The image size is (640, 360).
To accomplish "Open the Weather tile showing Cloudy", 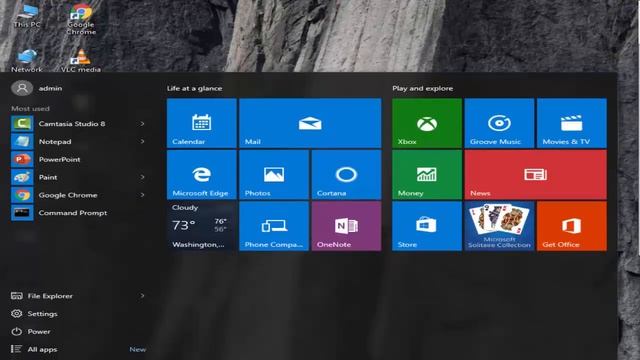I will (x=202, y=226).
